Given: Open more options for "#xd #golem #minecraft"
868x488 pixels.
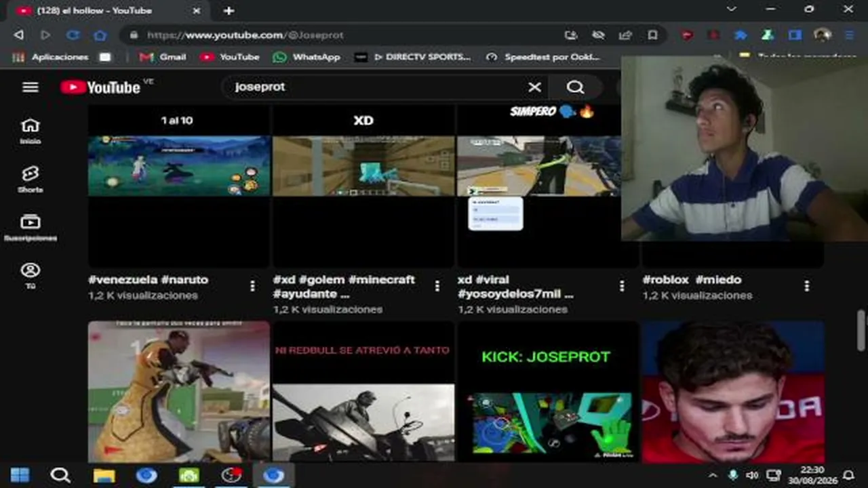Looking at the screenshot, I should 437,287.
